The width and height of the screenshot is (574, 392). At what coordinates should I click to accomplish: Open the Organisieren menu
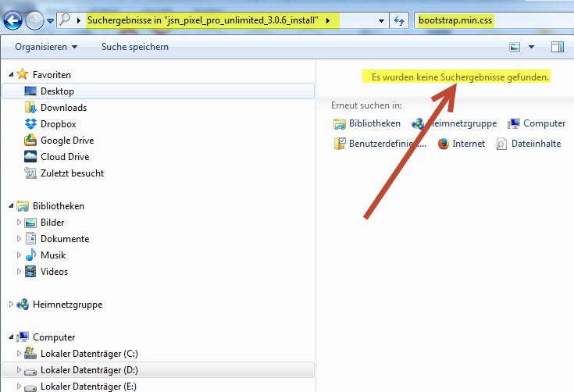pyautogui.click(x=45, y=47)
